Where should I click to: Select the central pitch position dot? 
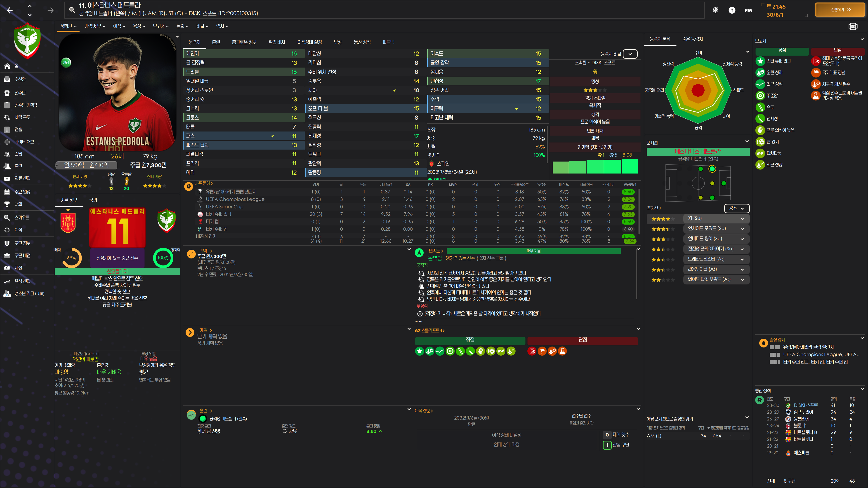point(712,183)
